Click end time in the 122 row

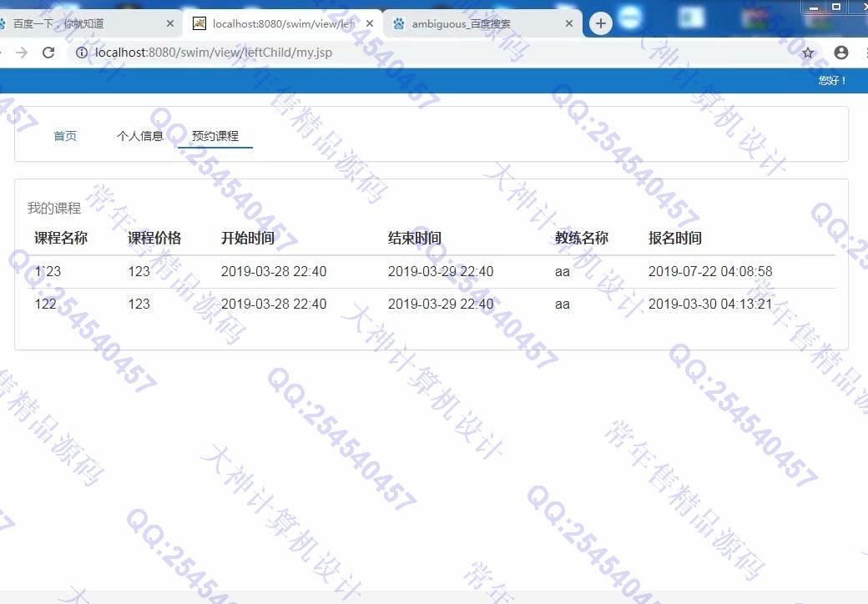(x=441, y=304)
